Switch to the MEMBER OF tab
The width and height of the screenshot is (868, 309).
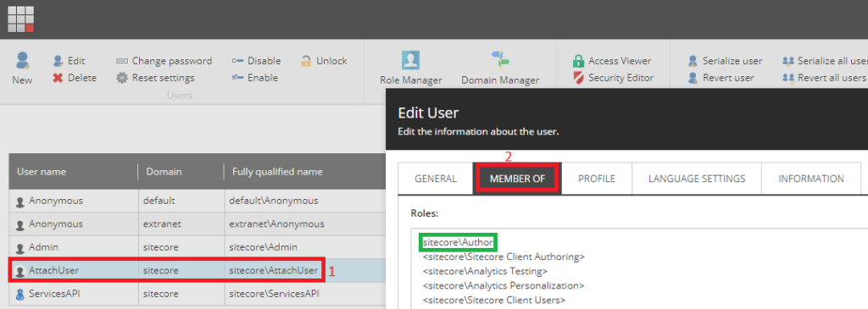point(518,179)
